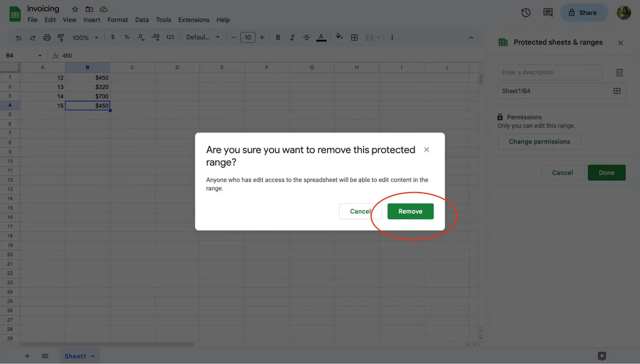The image size is (640, 364).
Task: Click the Sheet1 tab at bottom
Action: point(75,355)
